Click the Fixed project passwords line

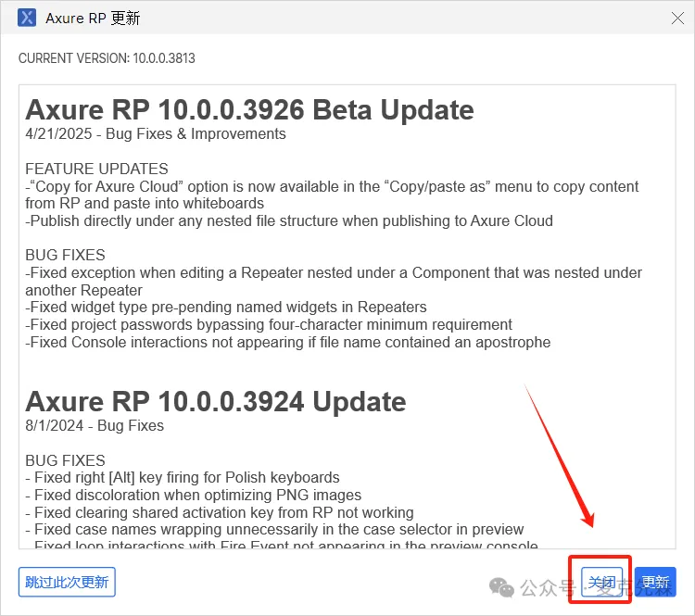coord(269,325)
